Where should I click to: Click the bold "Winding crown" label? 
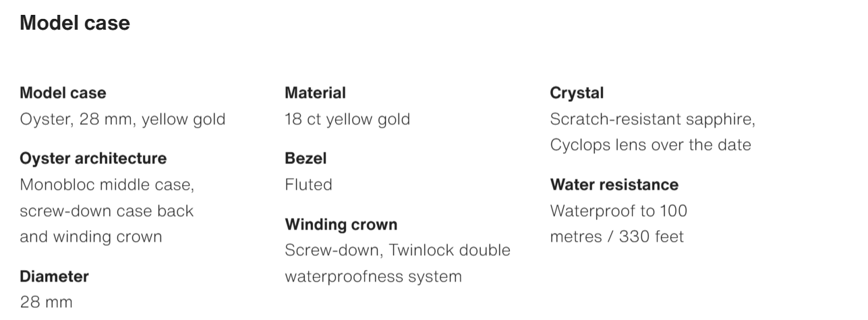tap(341, 224)
